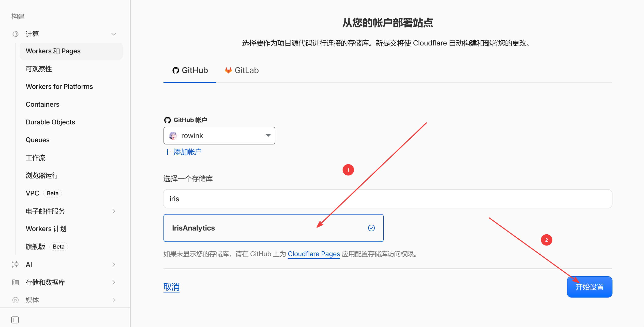The height and width of the screenshot is (327, 644).
Task: Open the Cloudflare Pages link
Action: [314, 254]
